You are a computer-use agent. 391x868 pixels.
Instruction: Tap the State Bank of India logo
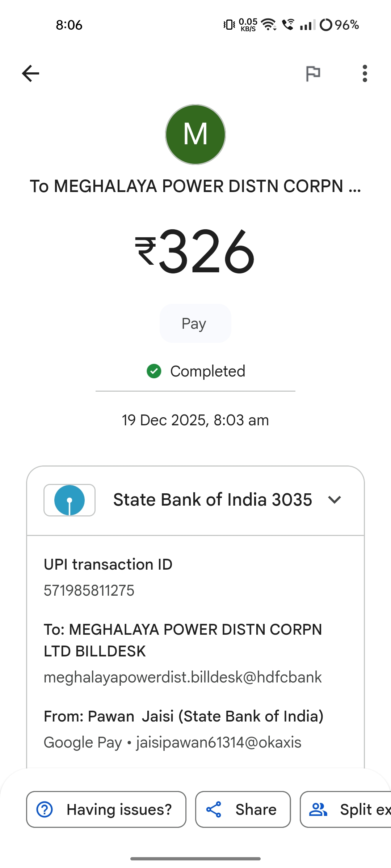tap(70, 500)
